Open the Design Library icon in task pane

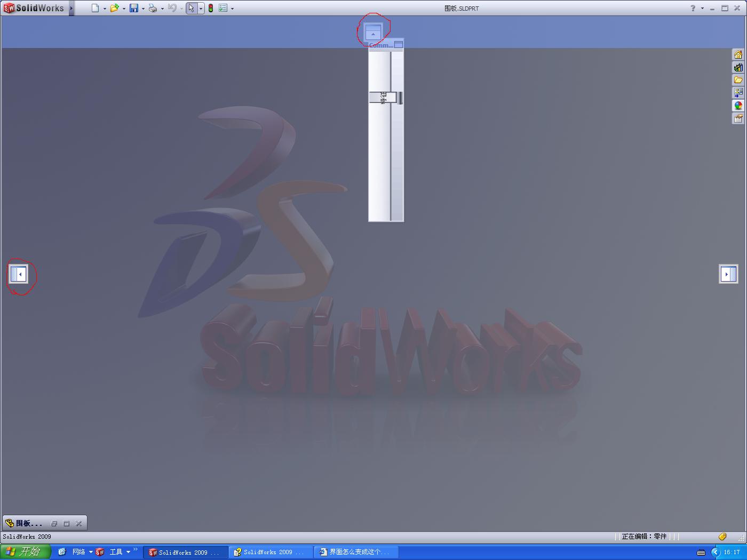738,67
